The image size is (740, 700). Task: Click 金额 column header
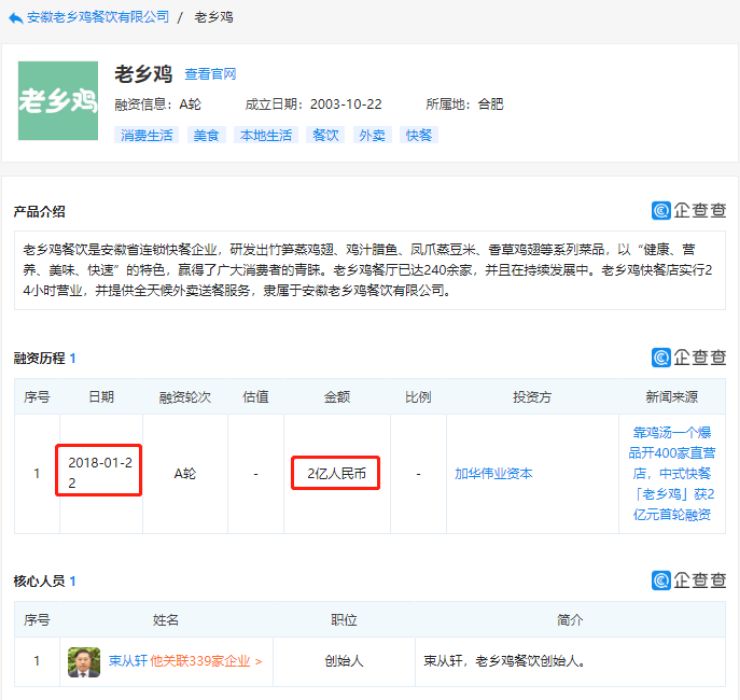click(x=337, y=397)
